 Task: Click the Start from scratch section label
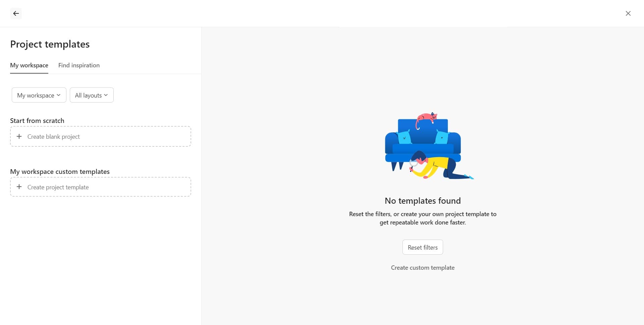(37, 120)
